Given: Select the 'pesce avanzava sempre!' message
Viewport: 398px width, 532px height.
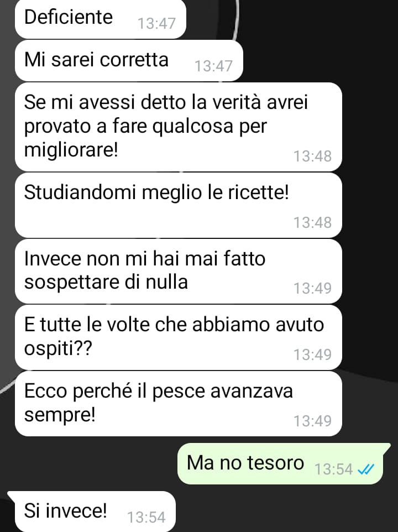Looking at the screenshot, I should [x=179, y=404].
